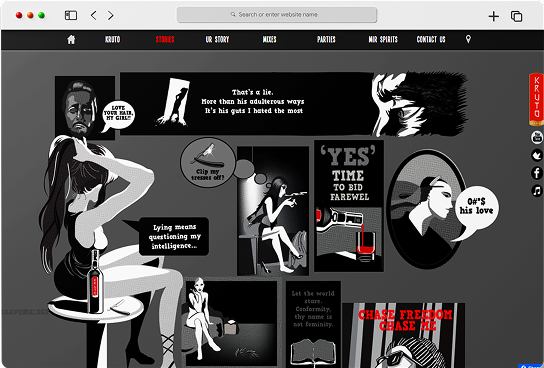Open the YouTube social icon
The image size is (544, 368).
pos(537,137)
